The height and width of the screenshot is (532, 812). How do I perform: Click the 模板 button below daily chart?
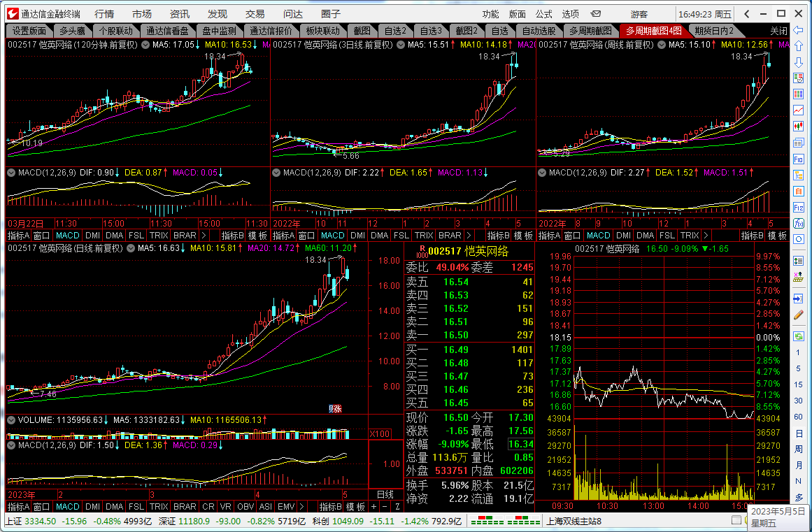click(356, 507)
